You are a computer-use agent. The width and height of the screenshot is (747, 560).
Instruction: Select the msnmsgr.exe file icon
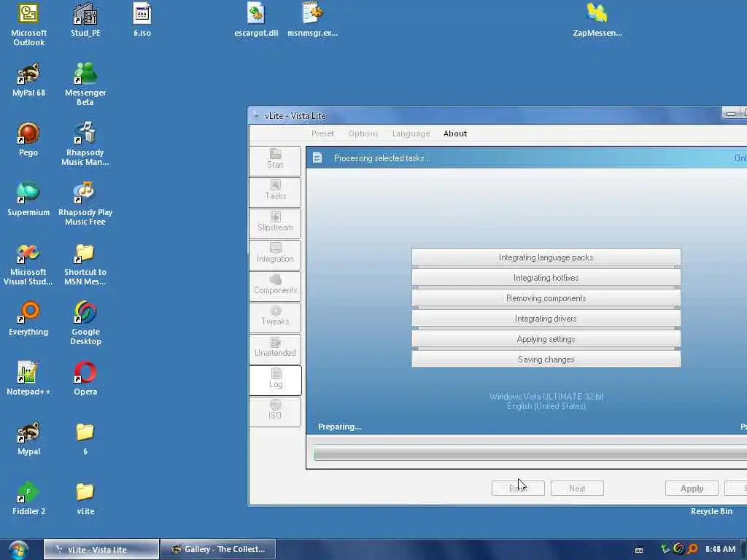point(312,20)
